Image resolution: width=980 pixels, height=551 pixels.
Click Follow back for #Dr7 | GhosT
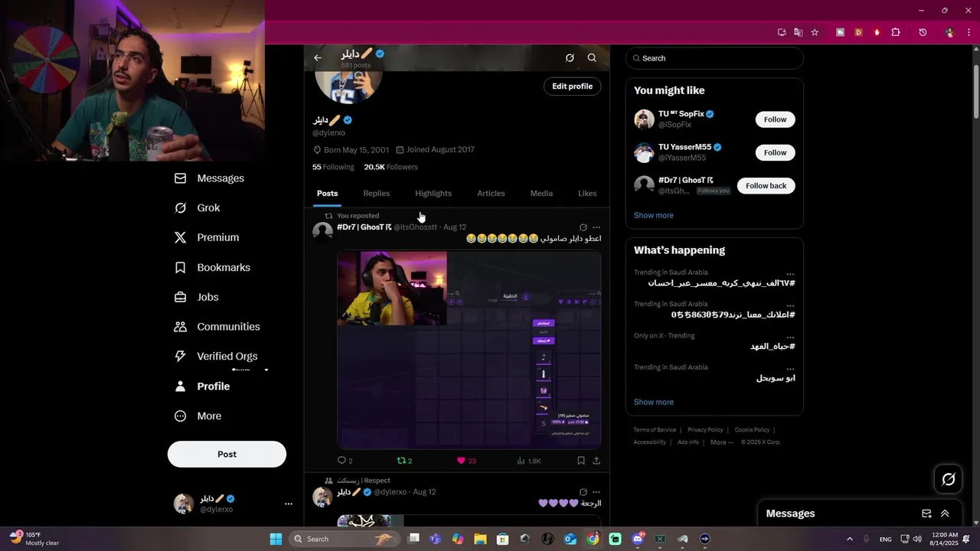point(766,186)
